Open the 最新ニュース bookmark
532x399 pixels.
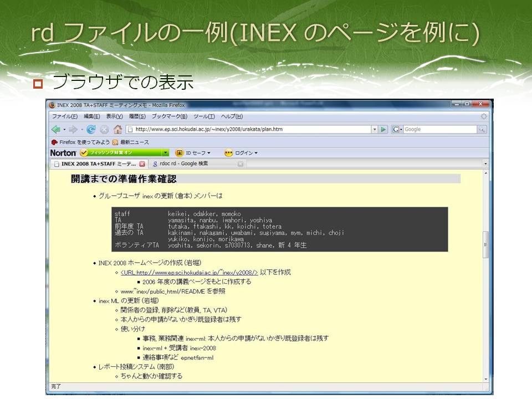[x=131, y=142]
